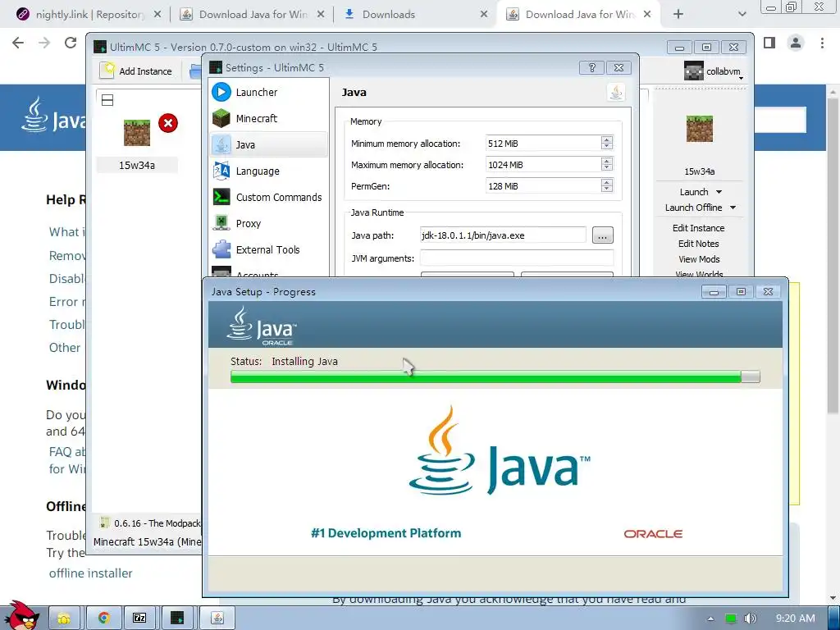
Task: Click Edit Notes in UltimMC sidebar
Action: coord(699,243)
